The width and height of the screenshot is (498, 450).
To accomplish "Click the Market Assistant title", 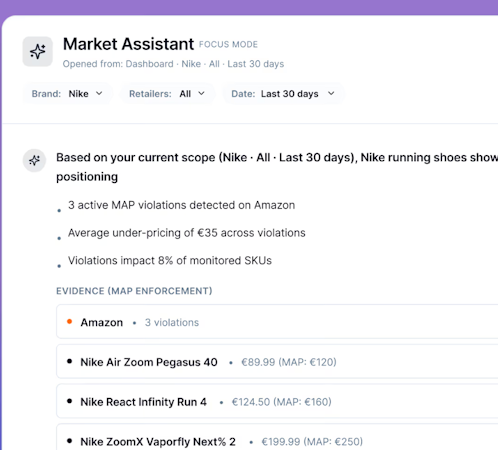I will 128,44.
